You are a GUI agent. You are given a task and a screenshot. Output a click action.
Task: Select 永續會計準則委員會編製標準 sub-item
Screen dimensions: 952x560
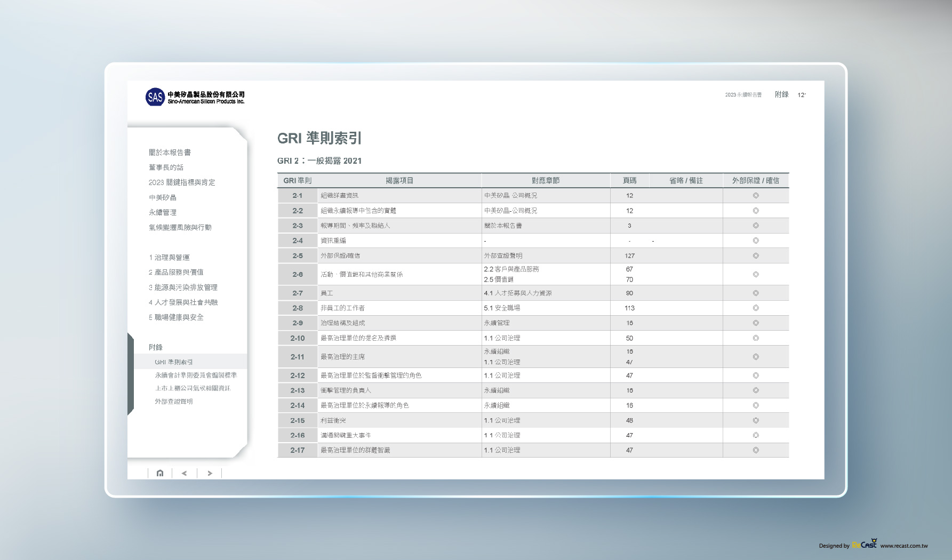click(196, 375)
